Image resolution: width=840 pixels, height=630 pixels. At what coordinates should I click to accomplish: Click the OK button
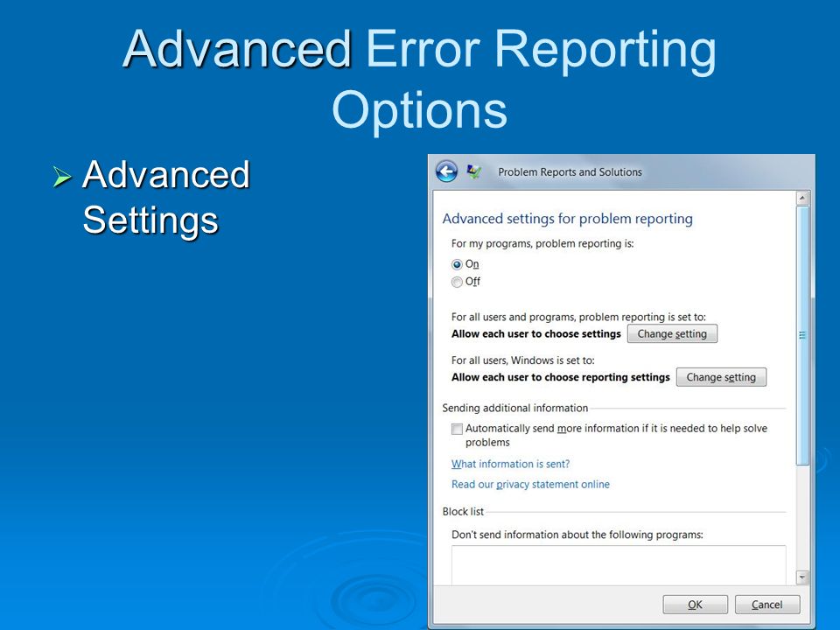click(695, 605)
